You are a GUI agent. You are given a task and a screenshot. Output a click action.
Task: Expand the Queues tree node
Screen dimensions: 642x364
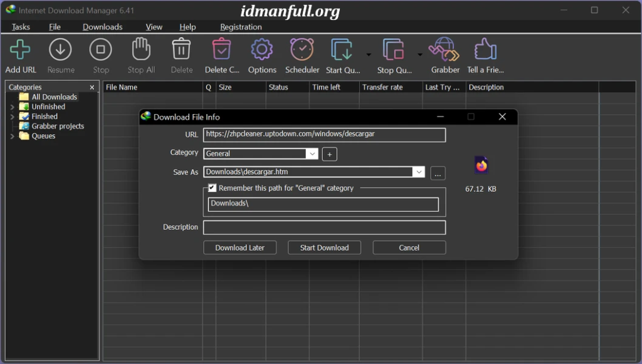(12, 136)
